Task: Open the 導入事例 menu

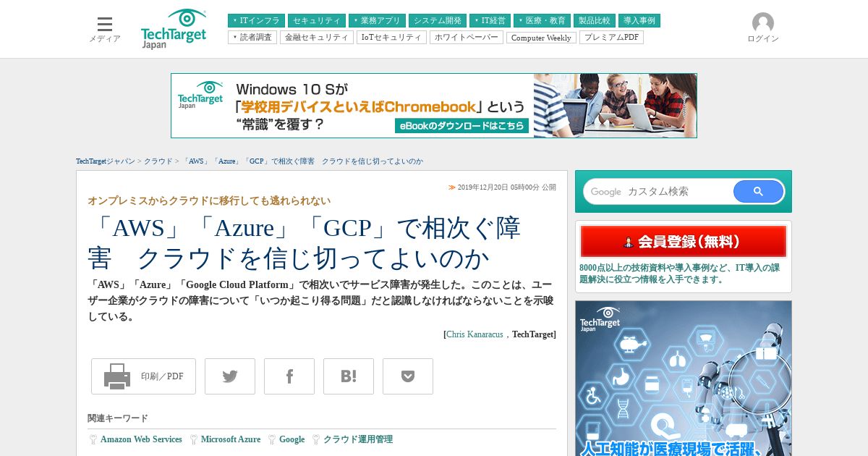Action: coord(639,21)
